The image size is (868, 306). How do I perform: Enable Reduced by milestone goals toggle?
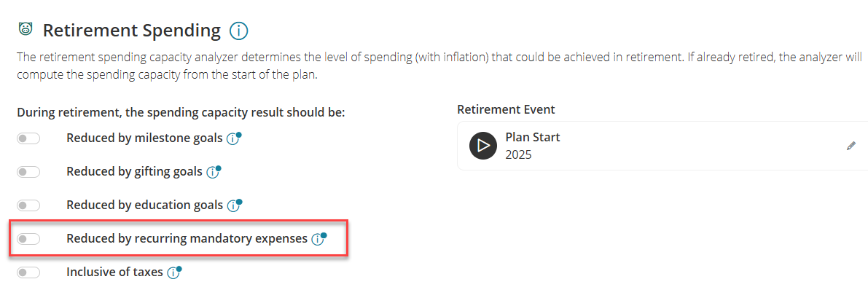(28, 139)
